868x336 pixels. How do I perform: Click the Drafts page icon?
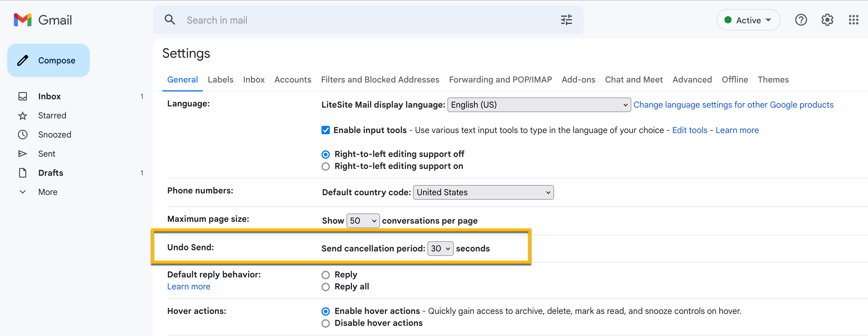(23, 173)
